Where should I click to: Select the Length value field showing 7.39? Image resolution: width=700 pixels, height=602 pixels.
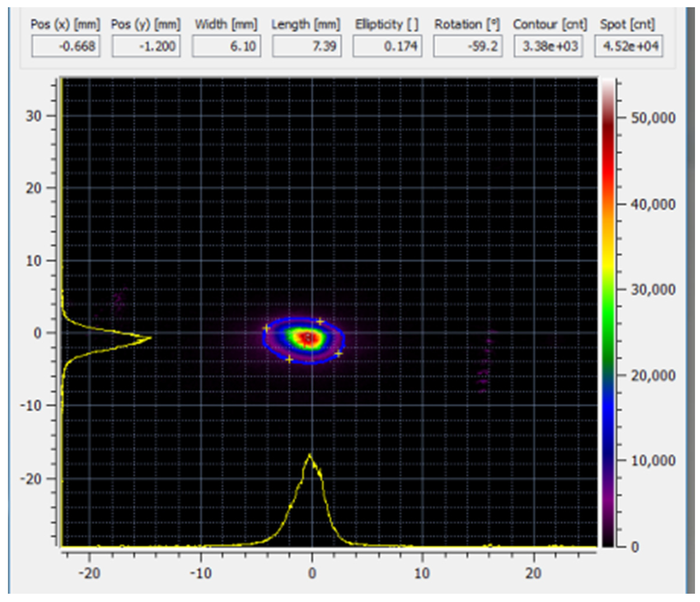point(307,46)
